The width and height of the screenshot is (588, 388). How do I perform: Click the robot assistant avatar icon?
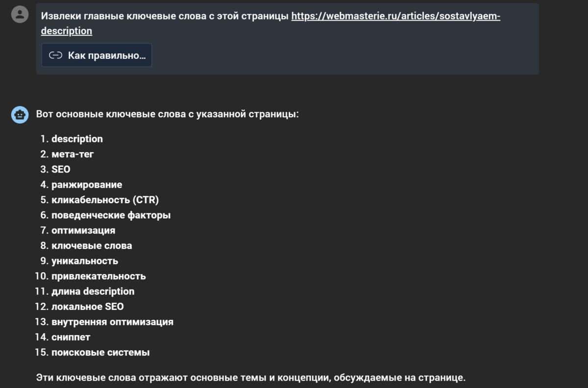pos(19,115)
